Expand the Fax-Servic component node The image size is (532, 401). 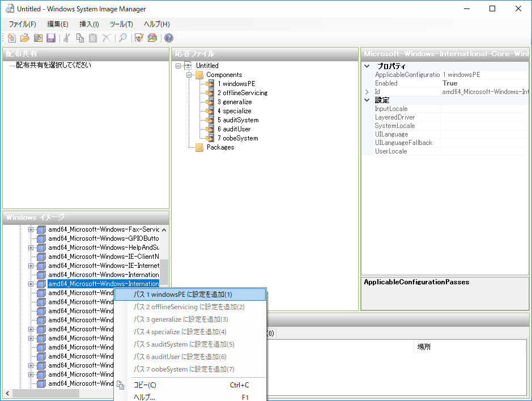tap(31, 230)
